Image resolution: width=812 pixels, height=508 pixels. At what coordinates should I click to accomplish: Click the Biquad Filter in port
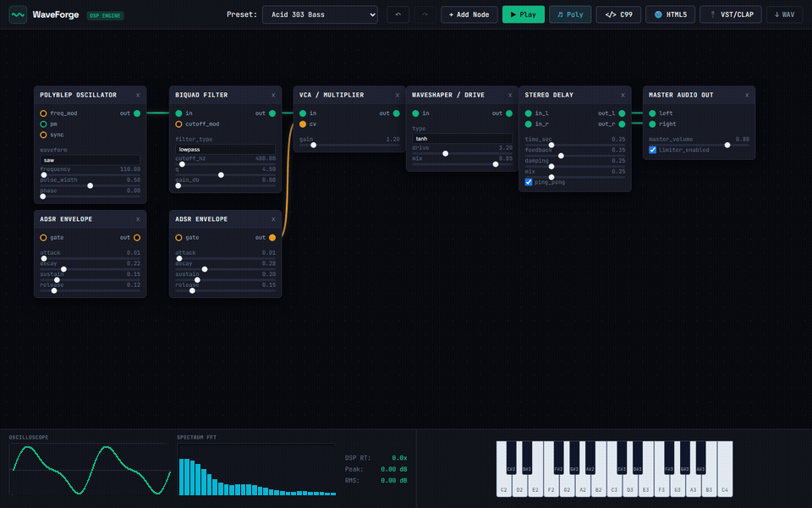(178, 113)
